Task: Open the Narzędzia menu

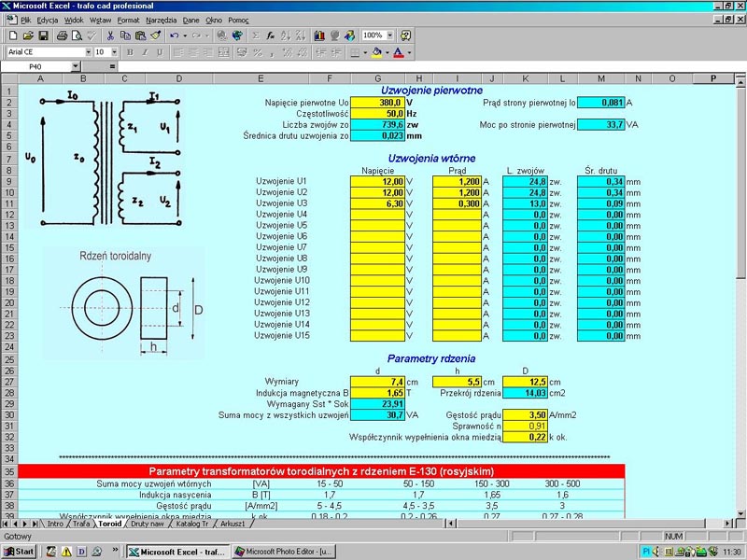Action: tap(161, 19)
